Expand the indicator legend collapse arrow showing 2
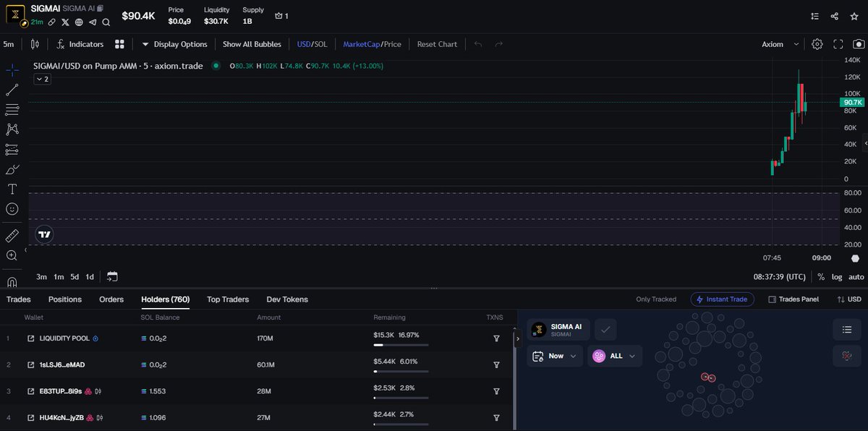Viewport: 868px width, 431px height. (42, 79)
